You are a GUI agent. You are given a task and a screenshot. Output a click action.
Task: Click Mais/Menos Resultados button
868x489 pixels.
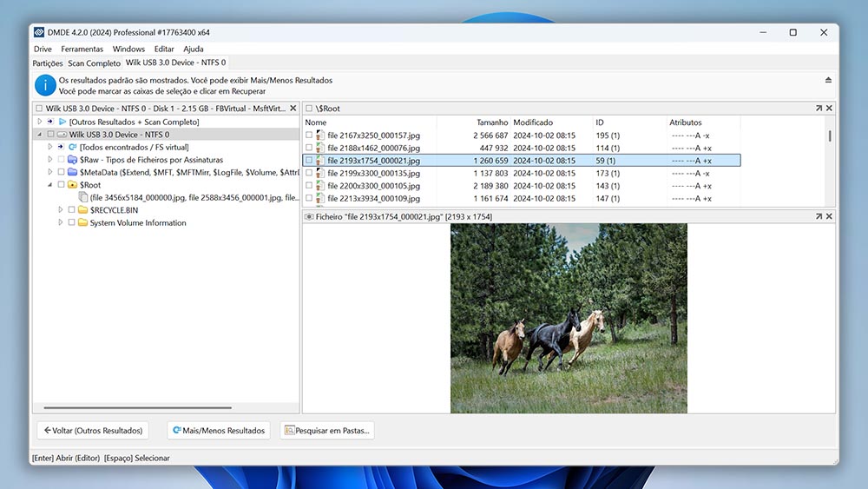(x=219, y=430)
